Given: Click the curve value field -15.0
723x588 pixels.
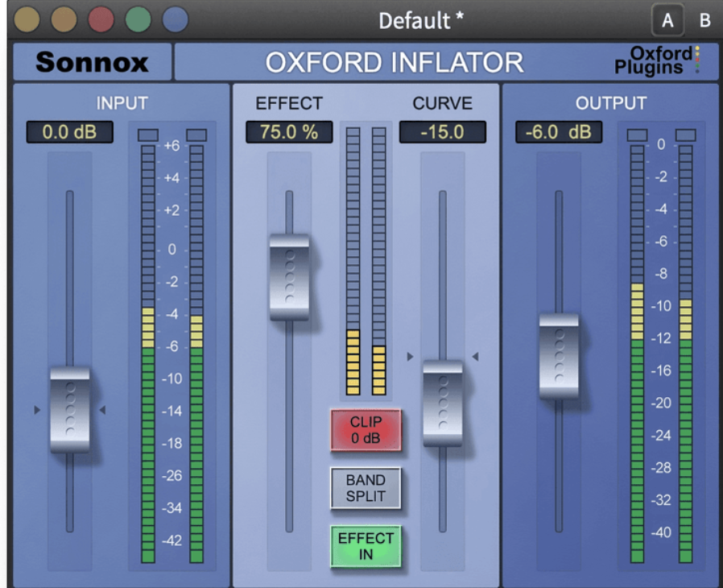Looking at the screenshot, I should pos(443,132).
